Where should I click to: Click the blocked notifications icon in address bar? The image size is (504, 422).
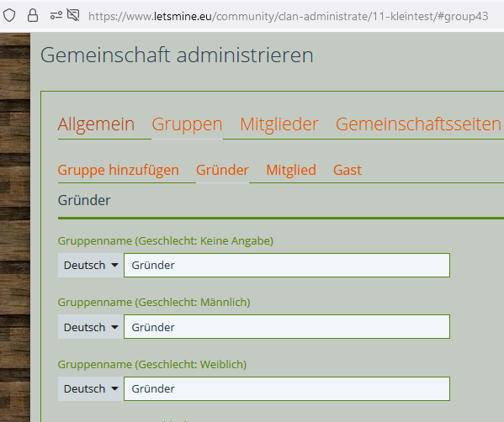[x=73, y=15]
